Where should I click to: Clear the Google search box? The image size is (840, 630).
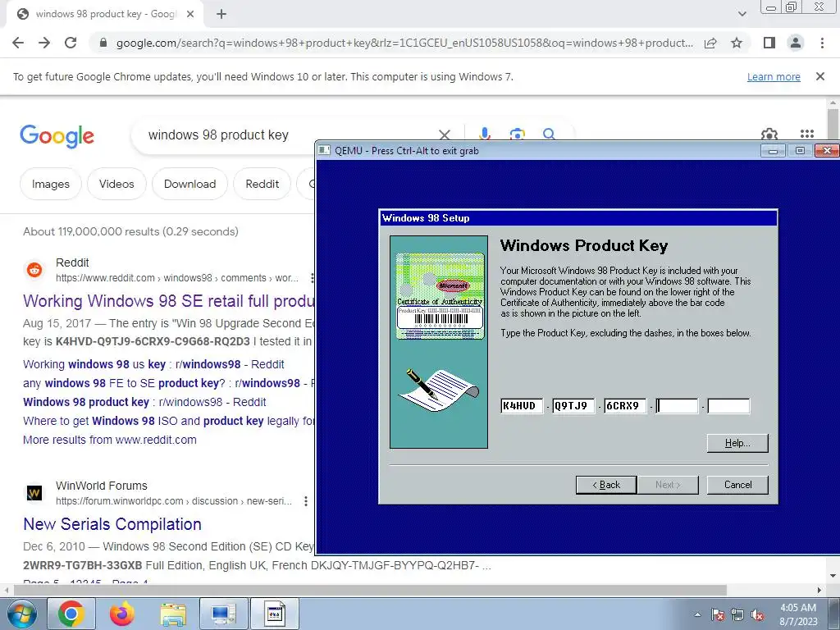tap(444, 135)
